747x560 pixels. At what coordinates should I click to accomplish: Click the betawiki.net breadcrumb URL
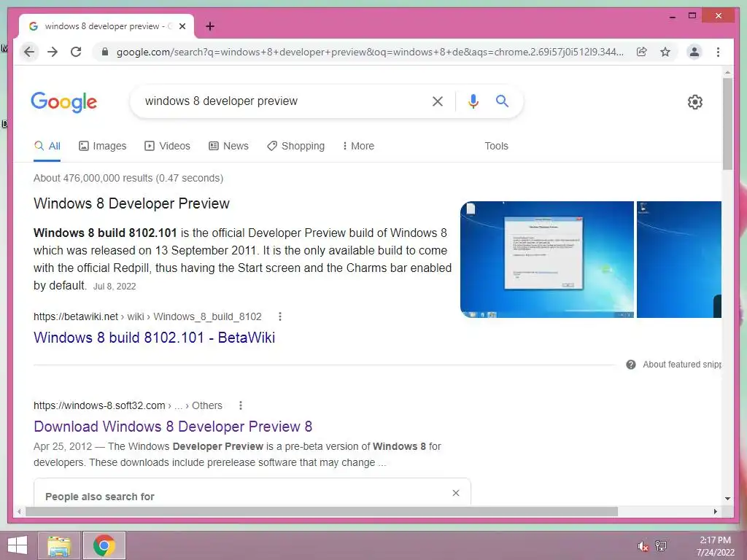pos(147,316)
